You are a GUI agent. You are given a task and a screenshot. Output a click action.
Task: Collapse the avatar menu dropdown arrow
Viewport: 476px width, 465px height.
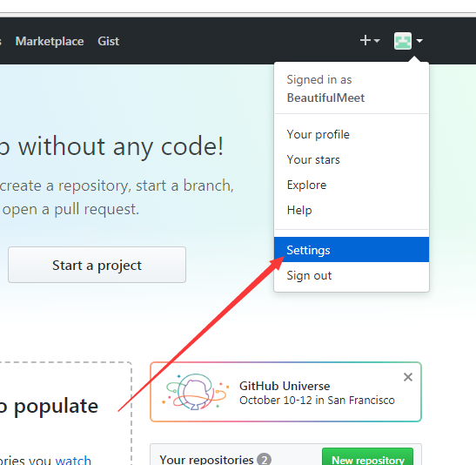click(x=419, y=41)
